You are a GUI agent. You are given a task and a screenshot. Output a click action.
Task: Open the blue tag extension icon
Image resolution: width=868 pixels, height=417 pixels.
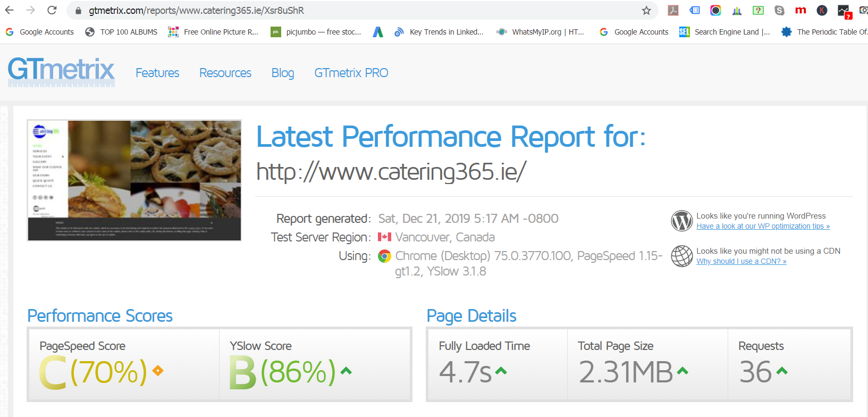point(695,10)
